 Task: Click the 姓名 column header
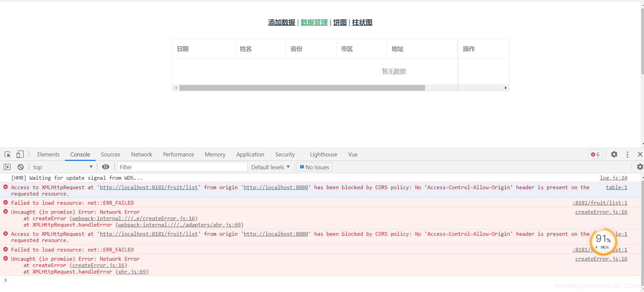click(260, 49)
